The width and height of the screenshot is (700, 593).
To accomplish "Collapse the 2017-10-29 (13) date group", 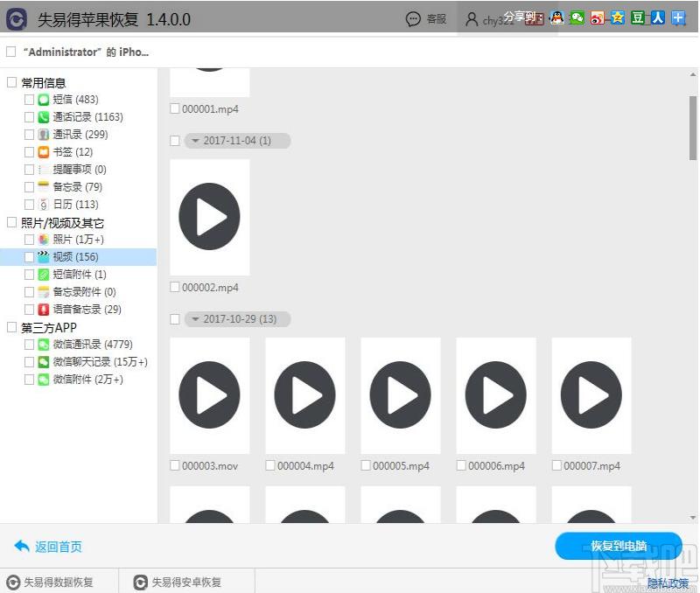I will click(195, 319).
